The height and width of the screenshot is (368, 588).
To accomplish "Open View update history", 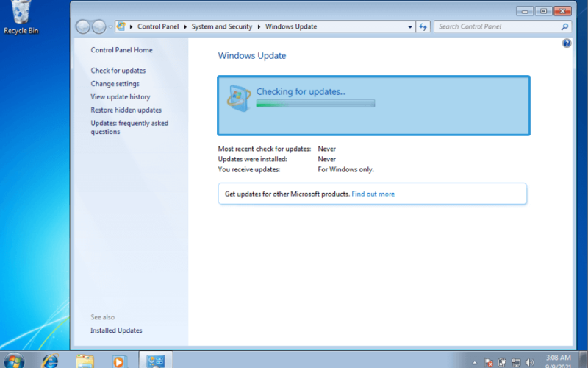I will pos(121,97).
